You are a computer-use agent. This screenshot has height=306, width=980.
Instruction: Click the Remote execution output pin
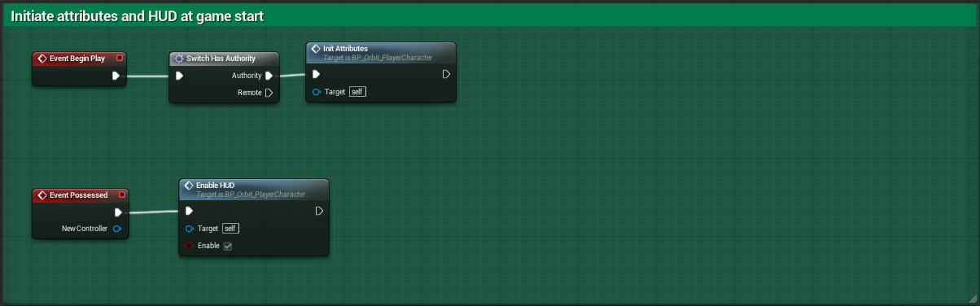click(269, 93)
